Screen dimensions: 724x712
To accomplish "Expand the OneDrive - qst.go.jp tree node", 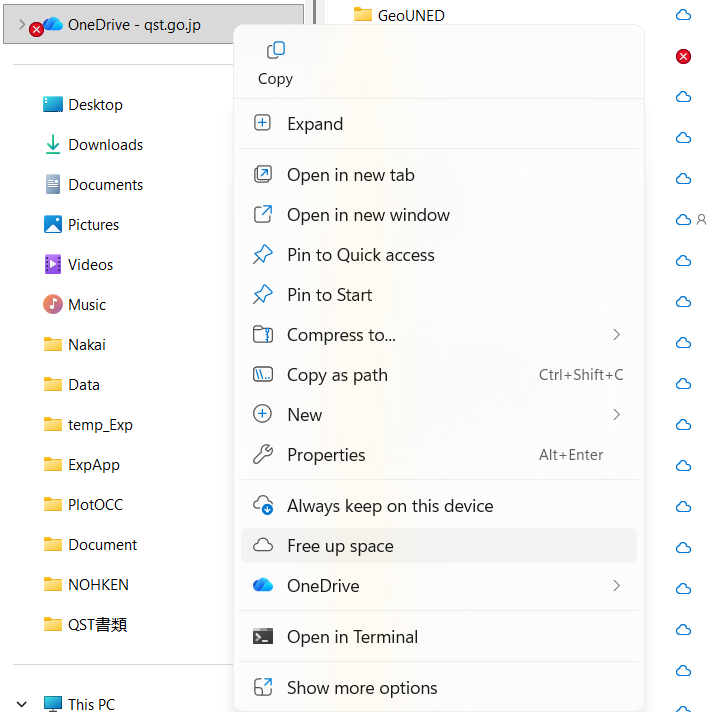I will [21, 24].
